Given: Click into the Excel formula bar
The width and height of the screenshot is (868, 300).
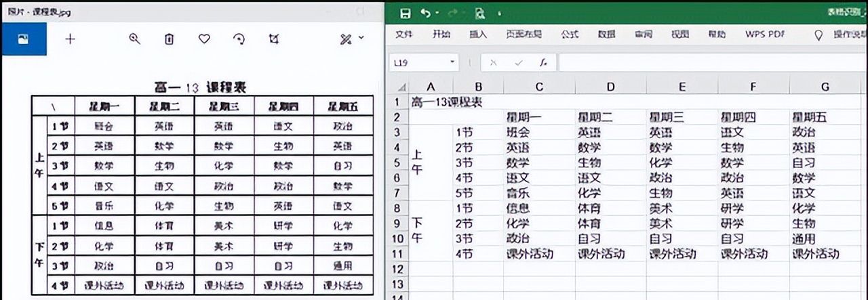Looking at the screenshot, I should (713, 62).
